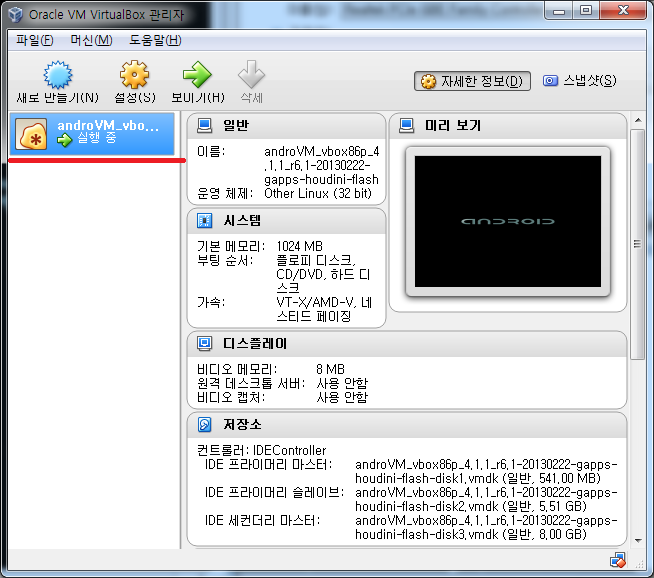
Task: Click the disk3.vmdk 8.00 GB entry
Action: 486,527
